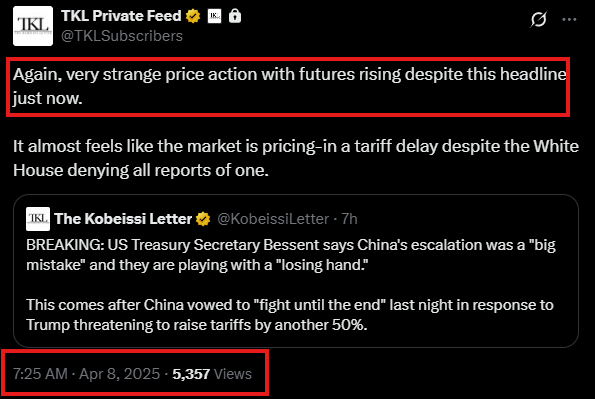Click the TKL Private Feed display name
Viewport: 595px width, 399px height.
click(x=121, y=16)
